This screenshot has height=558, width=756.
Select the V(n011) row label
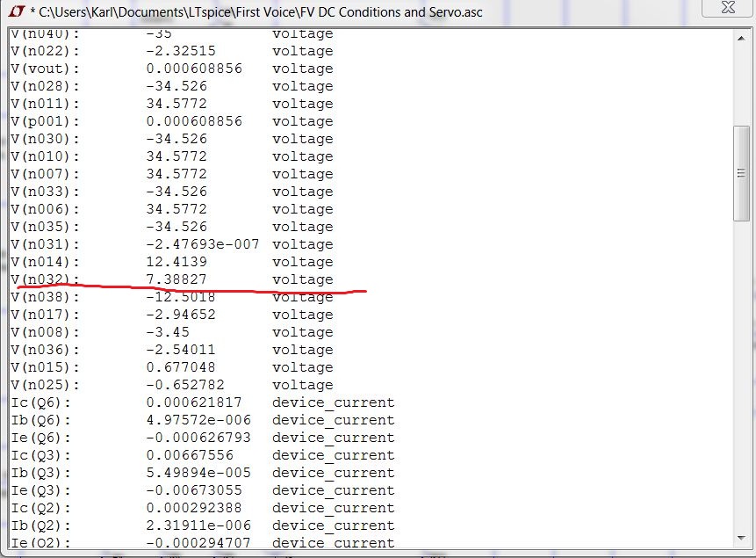(45, 104)
